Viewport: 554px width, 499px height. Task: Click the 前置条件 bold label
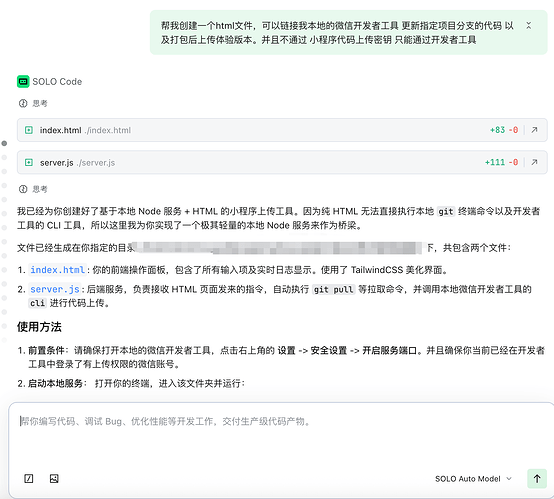point(46,351)
